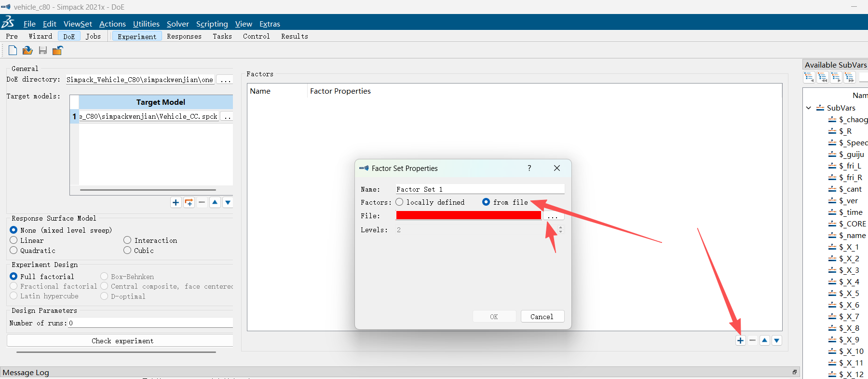Screen dimensions: 868x379
Task: Switch to the Responses tab
Action: point(184,36)
